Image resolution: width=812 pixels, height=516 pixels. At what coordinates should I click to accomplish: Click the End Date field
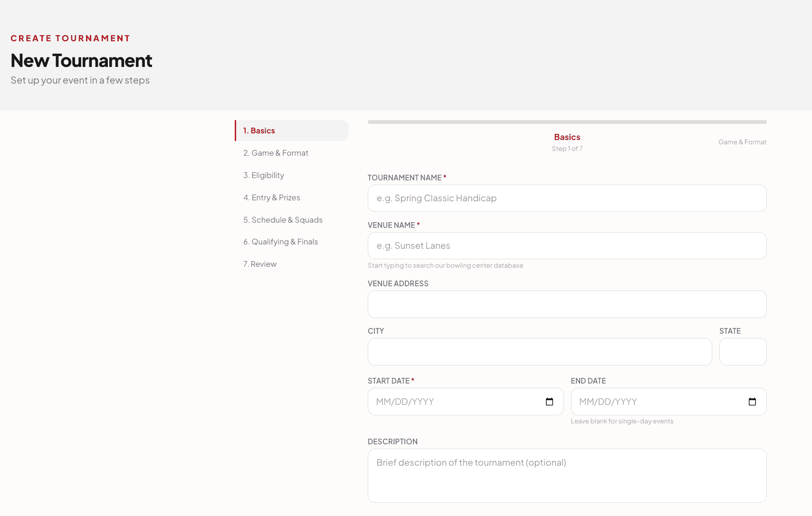click(669, 402)
